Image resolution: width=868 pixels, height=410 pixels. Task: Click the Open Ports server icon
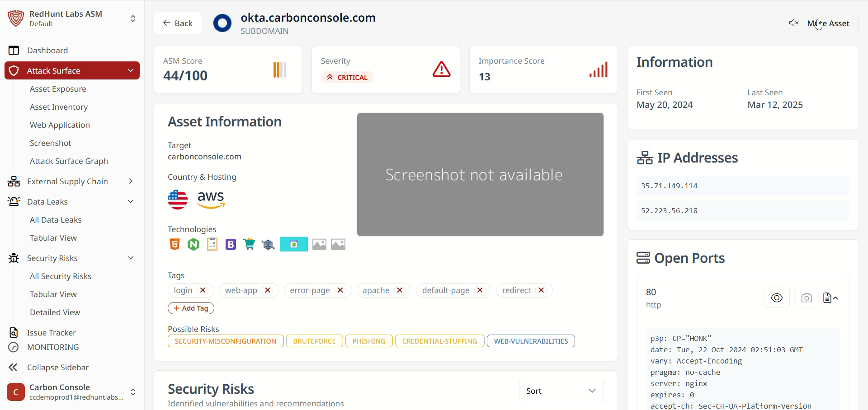pos(643,258)
